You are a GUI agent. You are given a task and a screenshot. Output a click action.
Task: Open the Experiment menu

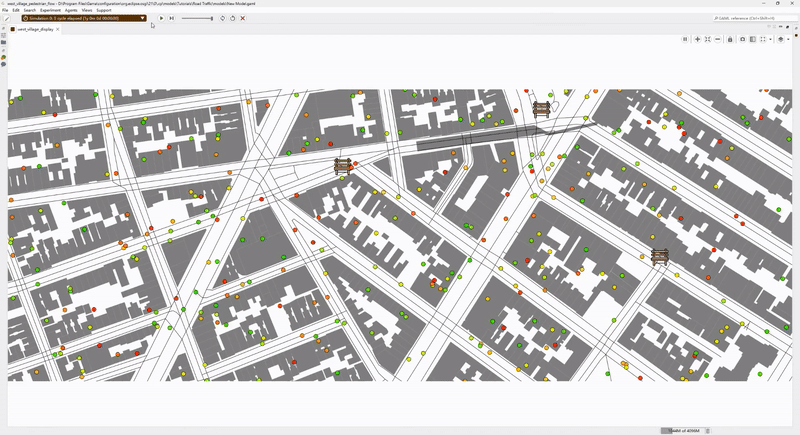50,10
